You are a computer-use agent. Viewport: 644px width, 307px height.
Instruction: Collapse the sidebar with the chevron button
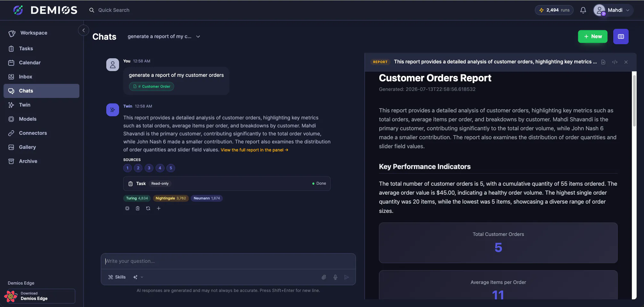84,30
